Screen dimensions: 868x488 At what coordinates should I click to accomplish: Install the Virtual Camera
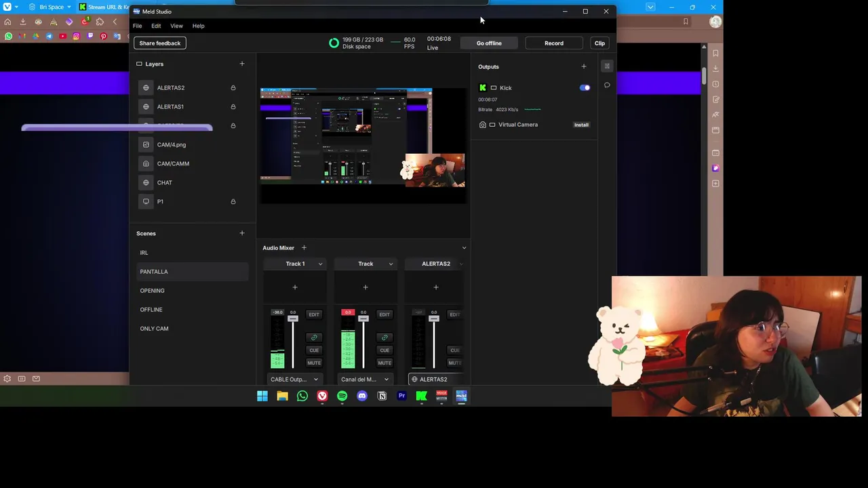tap(581, 125)
